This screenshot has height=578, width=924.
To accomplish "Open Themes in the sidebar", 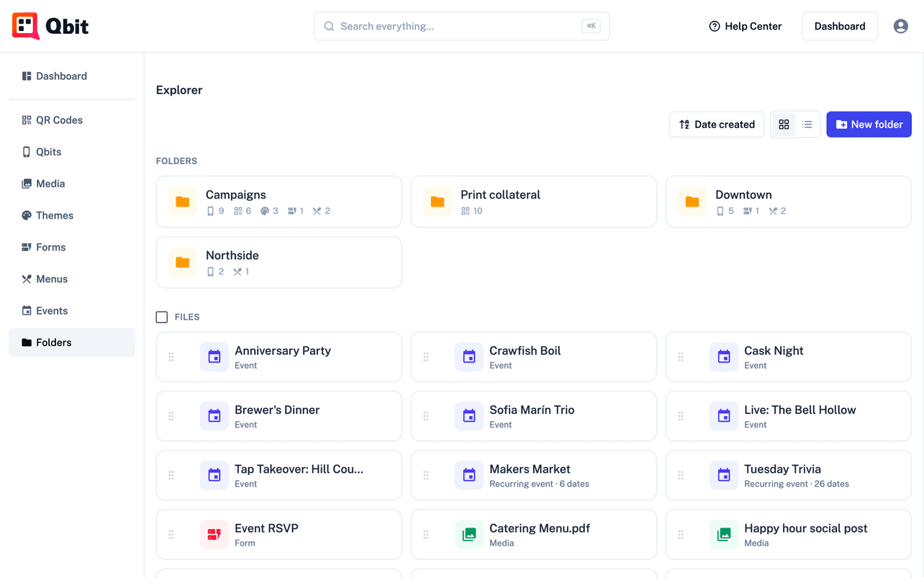I will (72, 215).
